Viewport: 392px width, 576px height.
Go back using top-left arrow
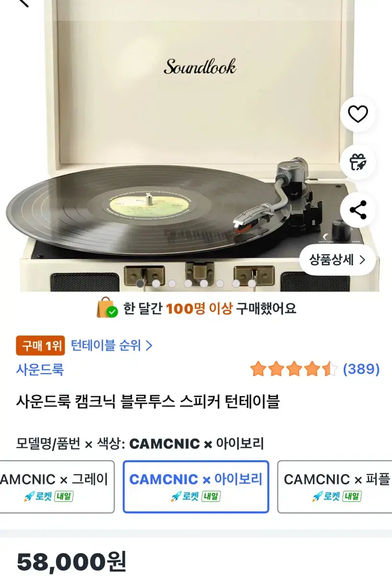(22, 3)
